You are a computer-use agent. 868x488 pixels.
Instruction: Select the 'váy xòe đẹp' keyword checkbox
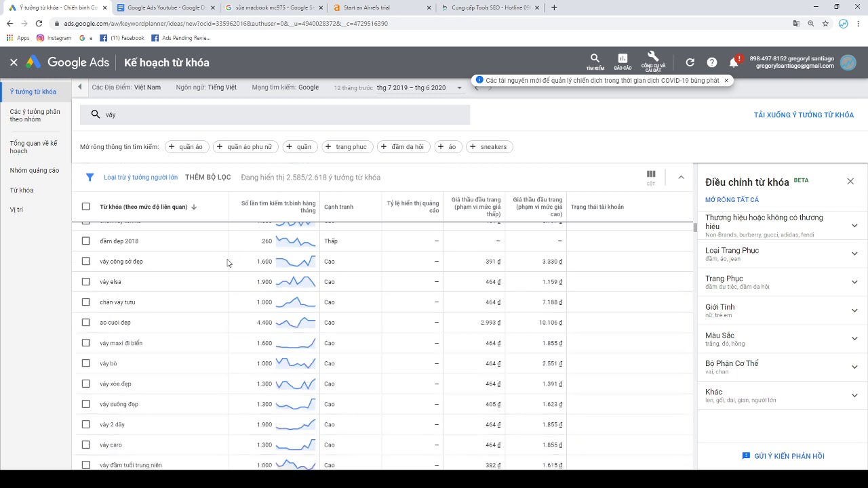(85, 384)
